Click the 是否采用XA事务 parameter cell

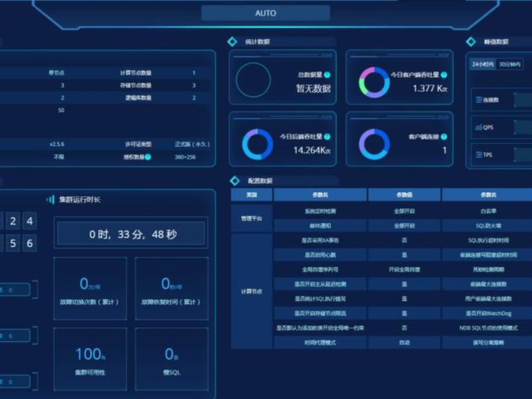(x=321, y=240)
